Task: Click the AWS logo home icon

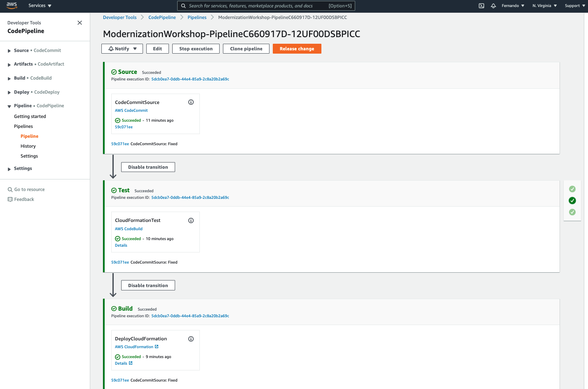Action: 12,5
